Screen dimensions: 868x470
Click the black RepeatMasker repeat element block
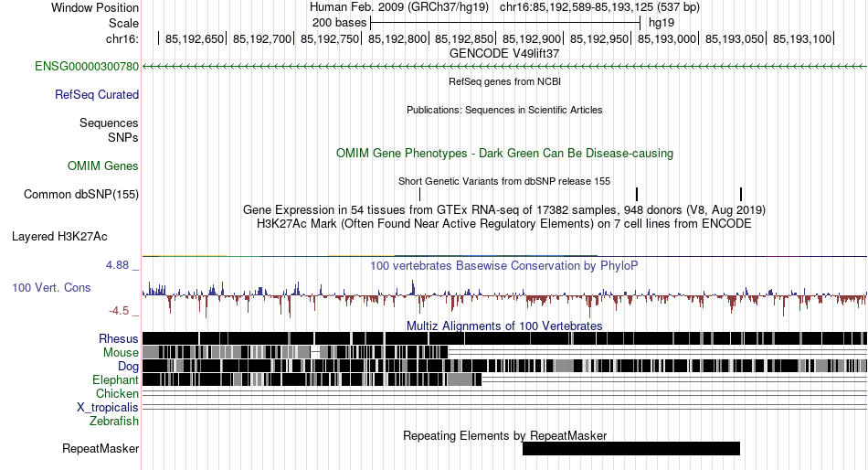pyautogui.click(x=631, y=448)
